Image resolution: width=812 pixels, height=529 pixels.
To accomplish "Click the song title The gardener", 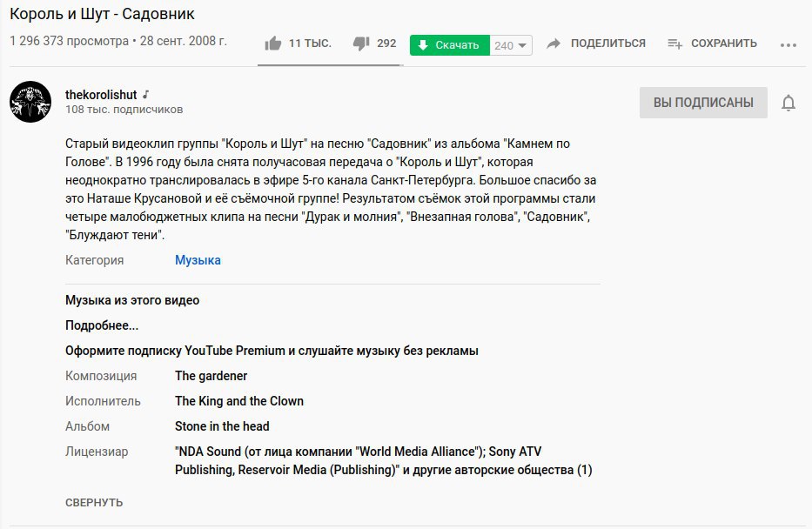I will point(211,376).
